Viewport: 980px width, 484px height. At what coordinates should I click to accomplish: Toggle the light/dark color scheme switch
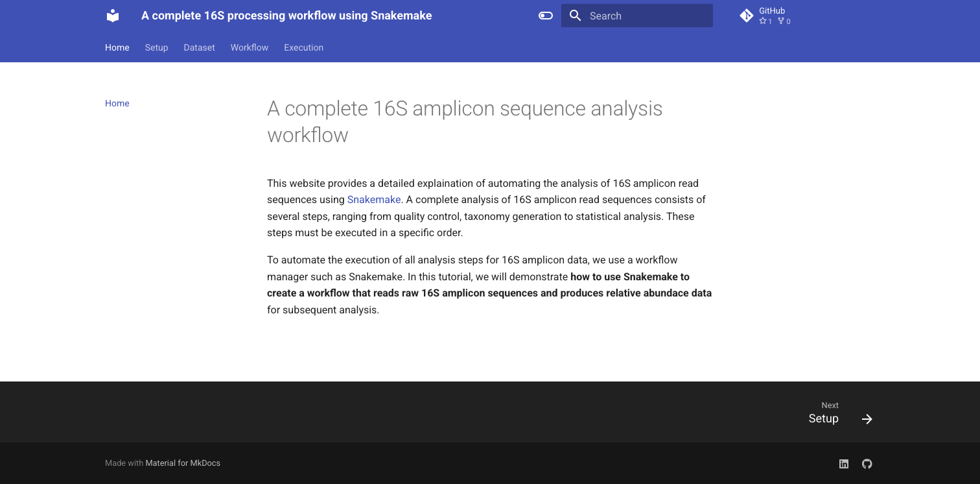546,16
